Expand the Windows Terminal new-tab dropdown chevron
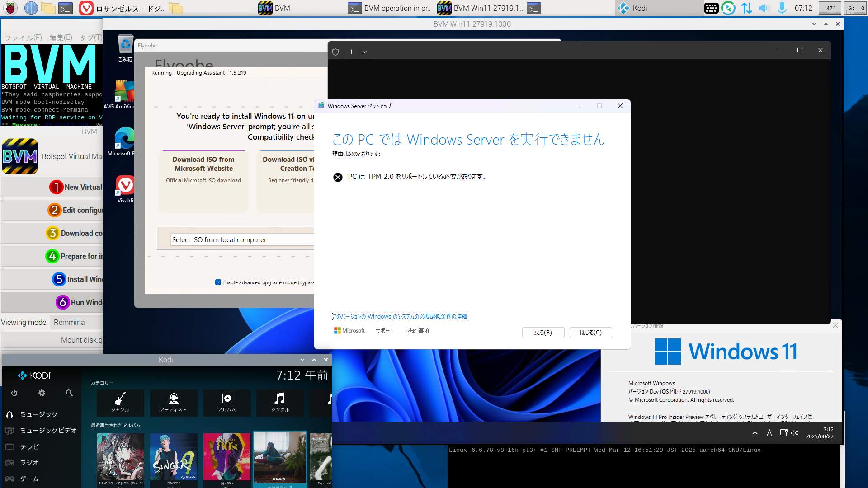Viewport: 868px width, 488px height. pos(365,52)
